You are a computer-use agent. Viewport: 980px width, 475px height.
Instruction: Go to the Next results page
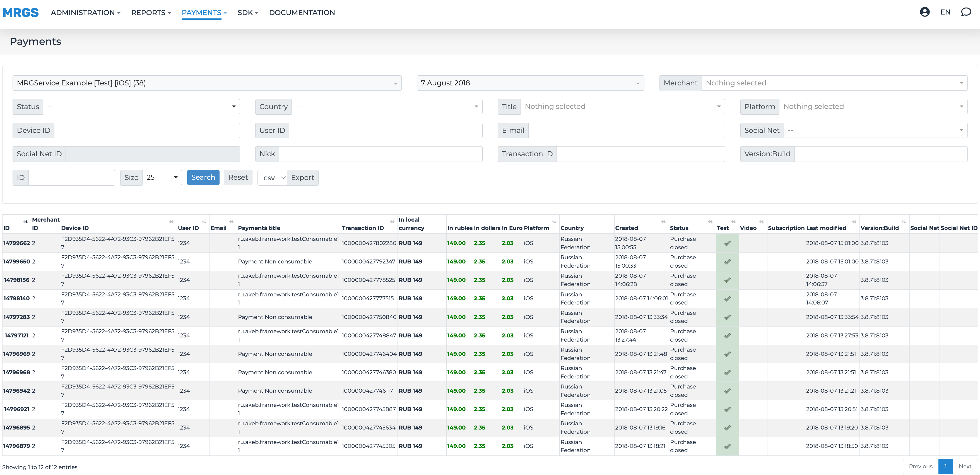965,466
